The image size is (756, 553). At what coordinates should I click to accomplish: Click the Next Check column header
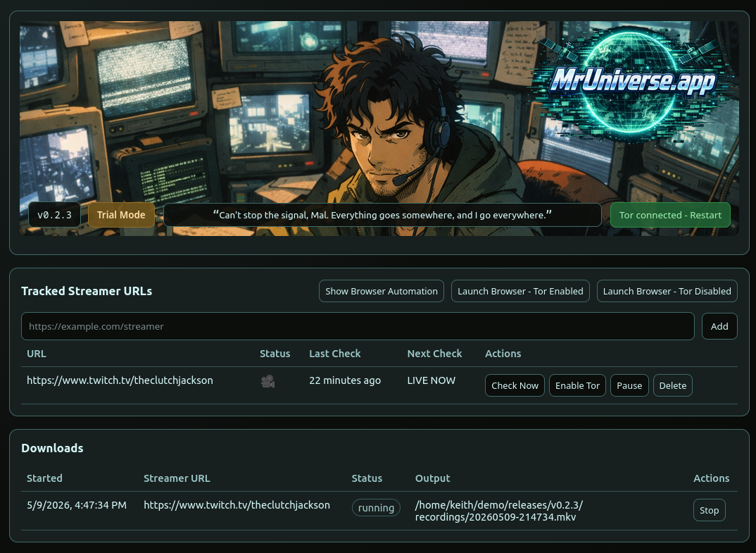point(434,353)
